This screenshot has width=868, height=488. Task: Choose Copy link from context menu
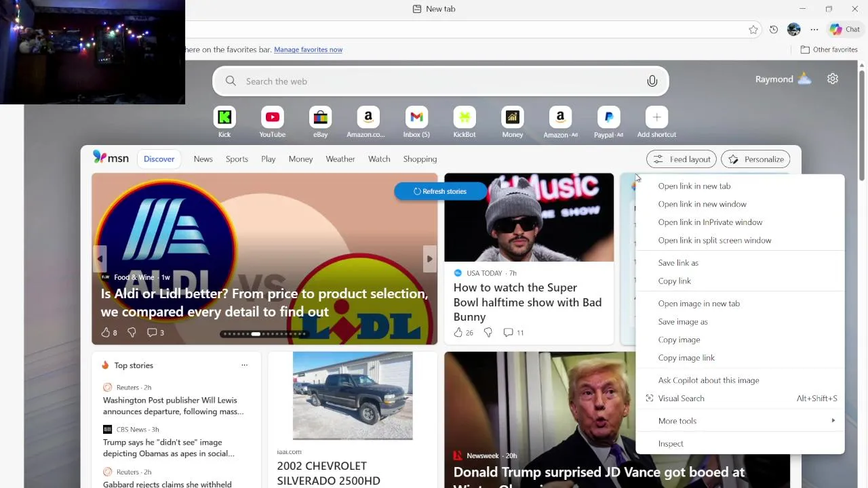740,281
